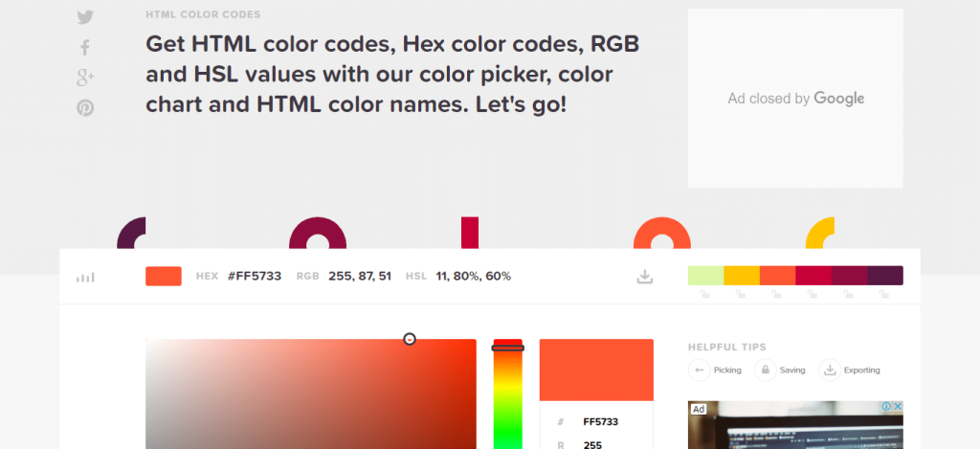Click the hex input showing FF5733 below the preview
This screenshot has height=449, width=980.
(600, 422)
